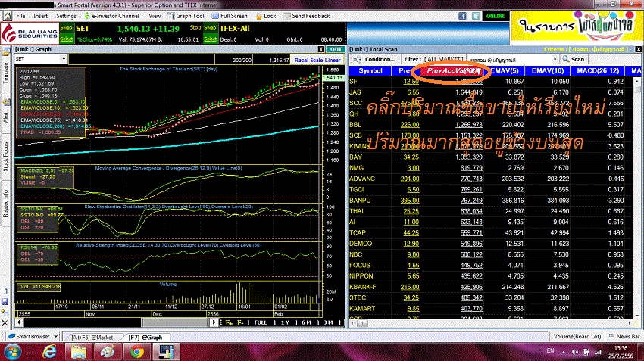Switch to [F7]-@Graph tab

(145, 338)
